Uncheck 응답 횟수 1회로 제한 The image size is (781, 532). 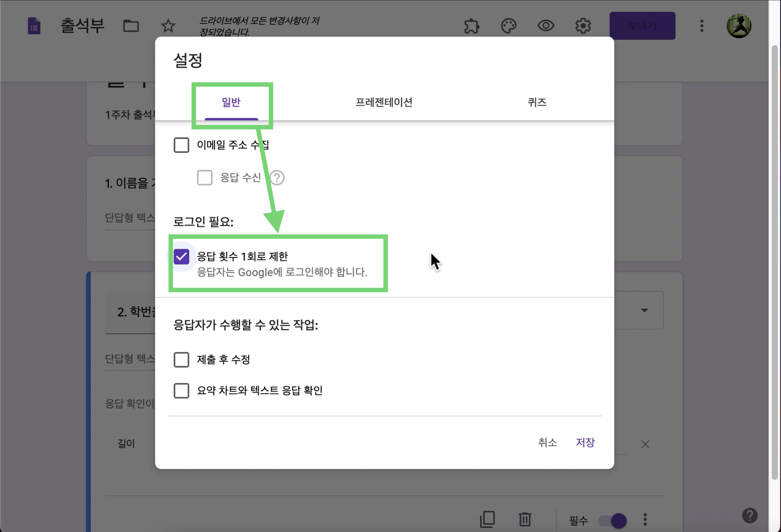click(x=181, y=257)
